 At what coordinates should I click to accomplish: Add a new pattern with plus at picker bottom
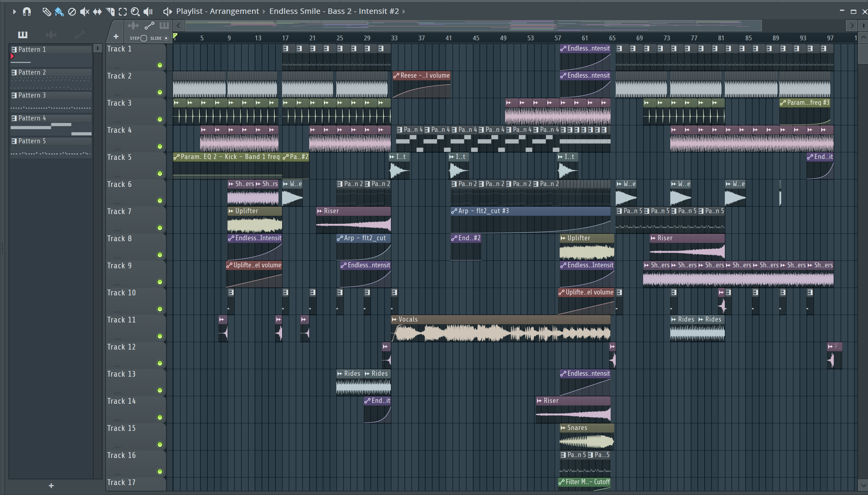[x=51, y=485]
